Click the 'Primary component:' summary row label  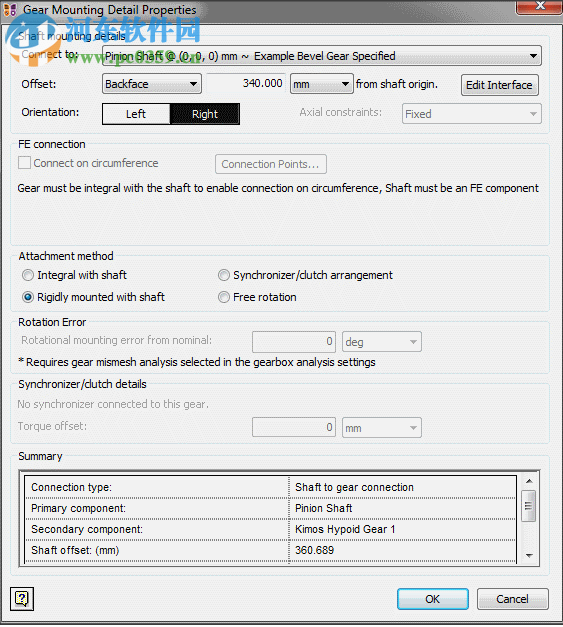(x=78, y=508)
